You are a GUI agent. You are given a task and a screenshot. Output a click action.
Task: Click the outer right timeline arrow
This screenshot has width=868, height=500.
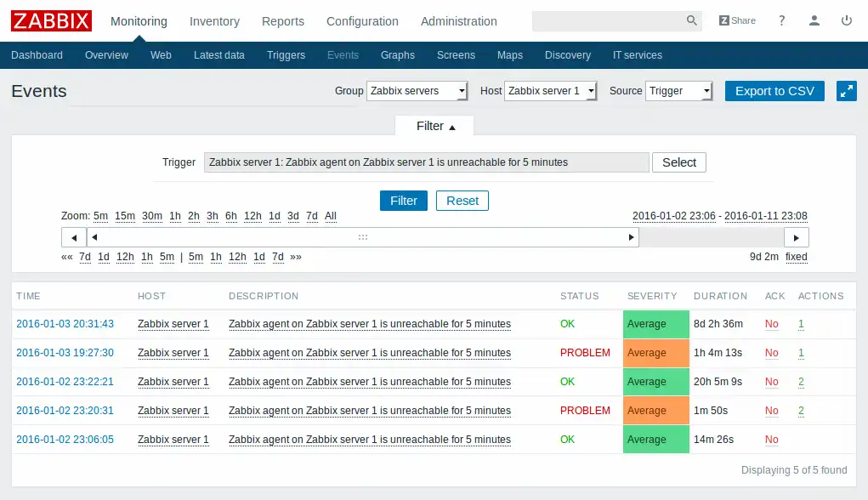(796, 237)
